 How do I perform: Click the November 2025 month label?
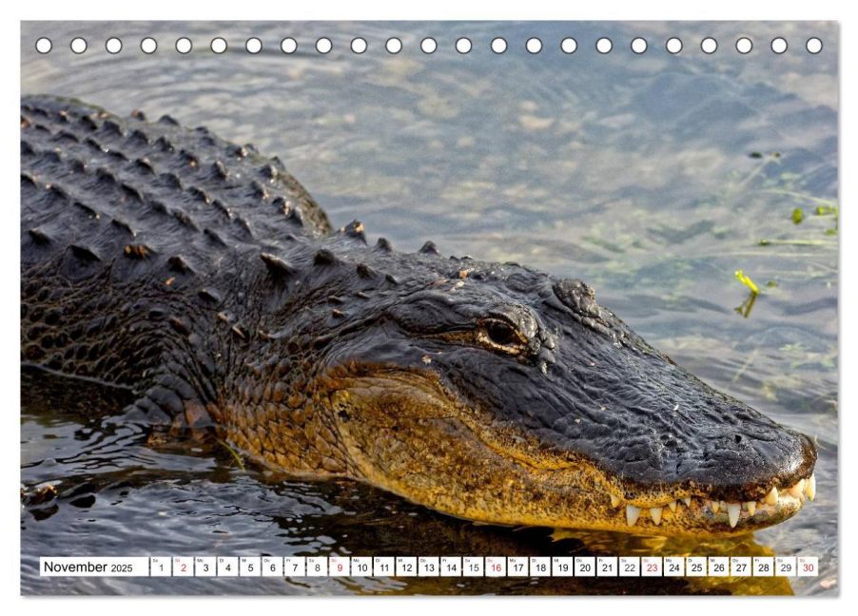pyautogui.click(x=88, y=568)
